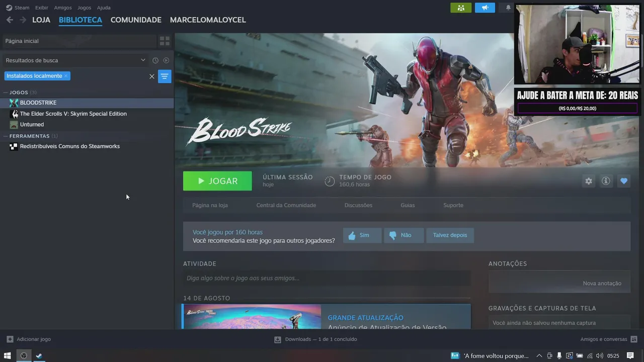The width and height of the screenshot is (644, 362).
Task: Click the tray microphone icon
Action: tap(559, 355)
